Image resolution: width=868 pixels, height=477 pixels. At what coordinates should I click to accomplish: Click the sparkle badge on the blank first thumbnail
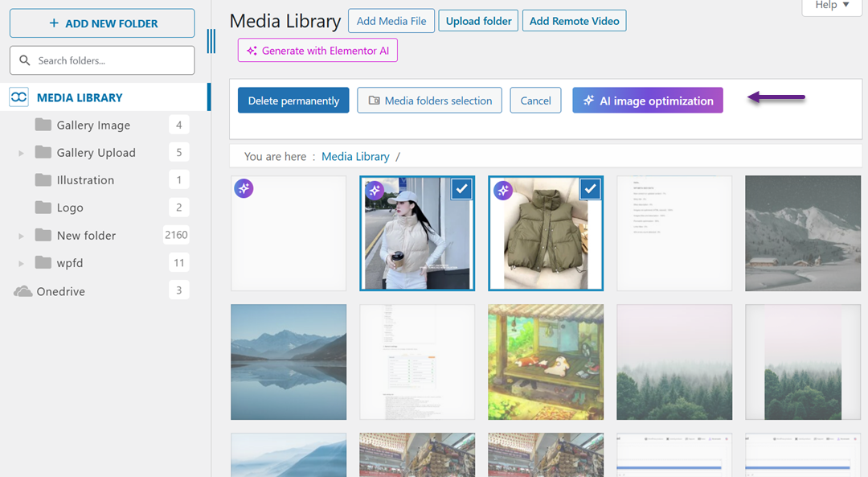point(244,189)
